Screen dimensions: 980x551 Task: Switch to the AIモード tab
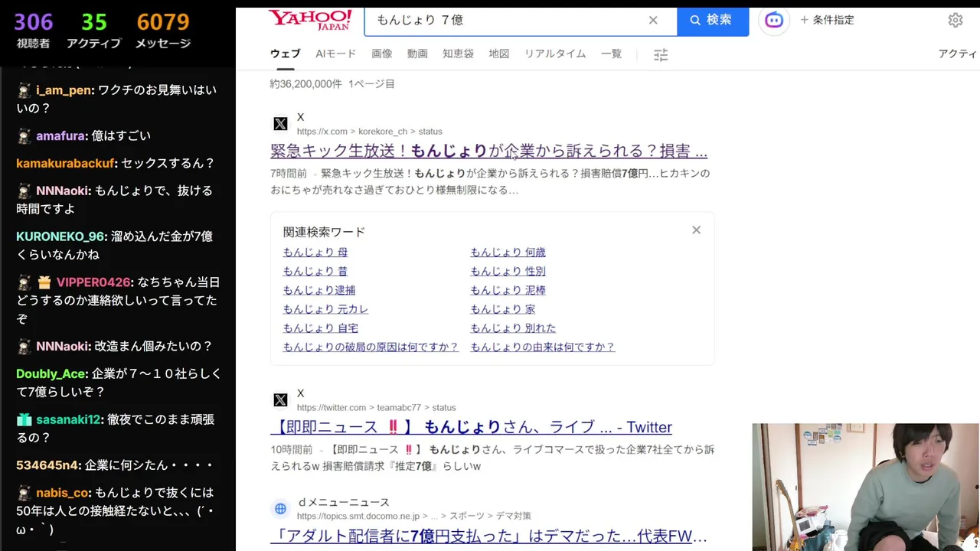335,54
